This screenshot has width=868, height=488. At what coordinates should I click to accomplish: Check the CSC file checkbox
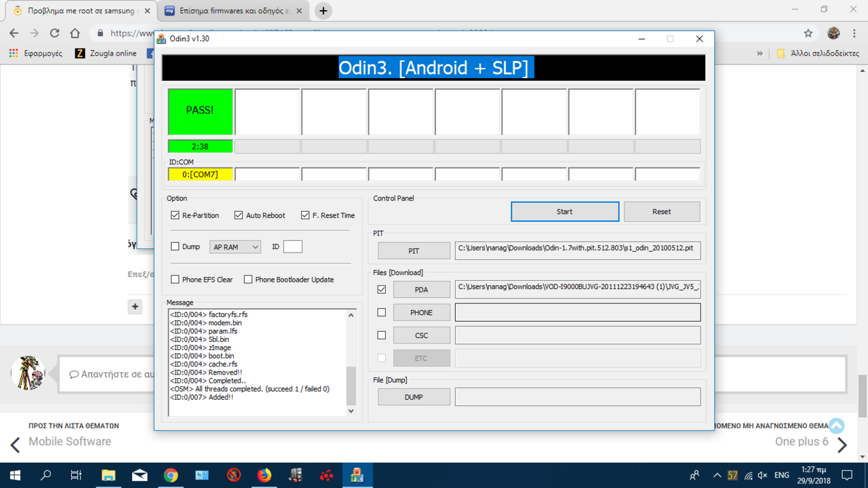pyautogui.click(x=382, y=336)
